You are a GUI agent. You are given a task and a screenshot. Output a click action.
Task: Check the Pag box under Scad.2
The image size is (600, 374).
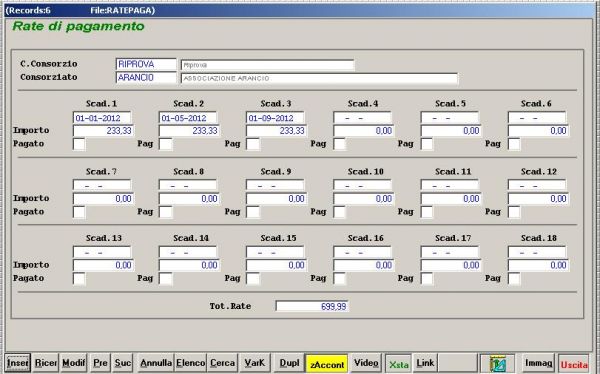coord(166,144)
